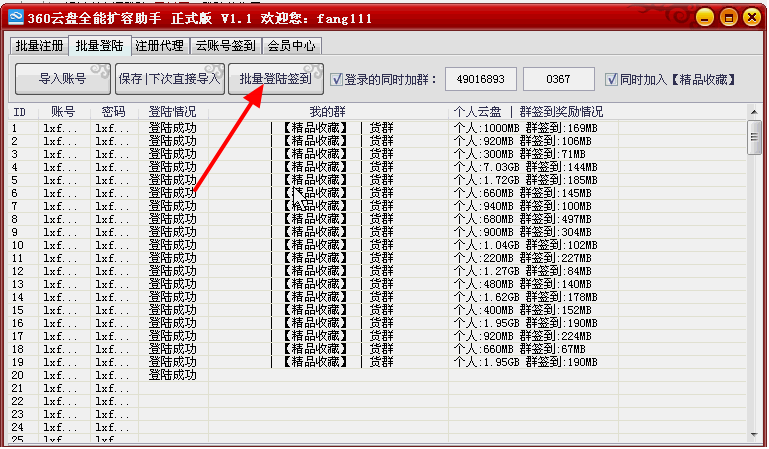Minimize the 360云盘 window
The width and height of the screenshot is (769, 449).
[x=705, y=18]
